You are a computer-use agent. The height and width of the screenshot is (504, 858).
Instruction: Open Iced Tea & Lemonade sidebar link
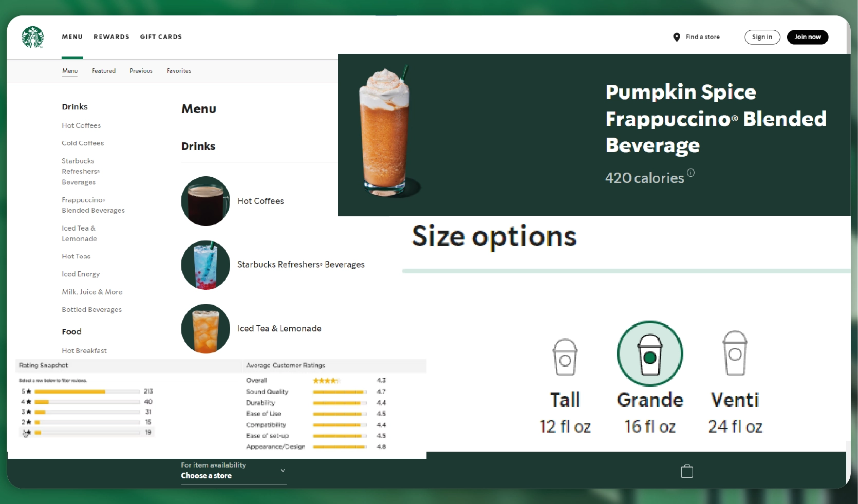coord(79,233)
